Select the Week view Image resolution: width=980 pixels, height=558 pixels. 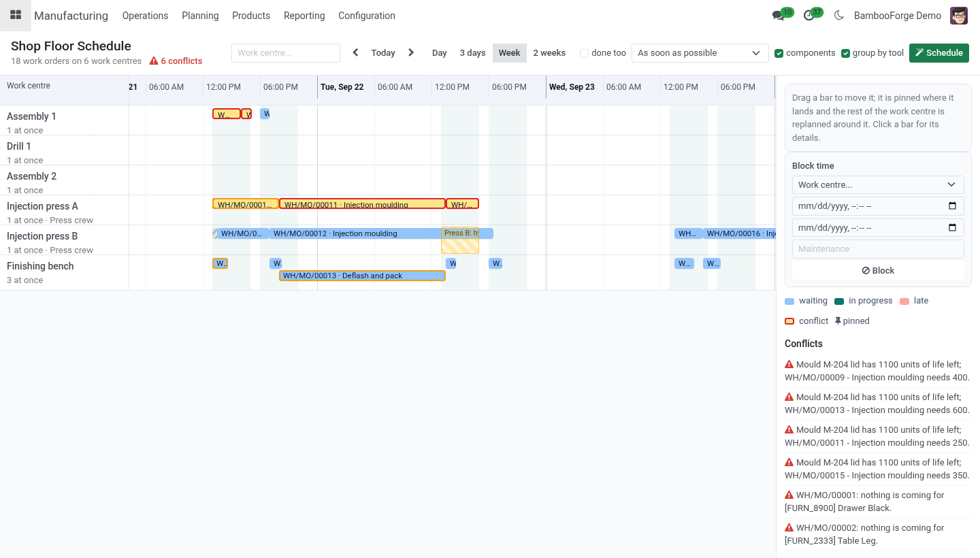click(509, 52)
